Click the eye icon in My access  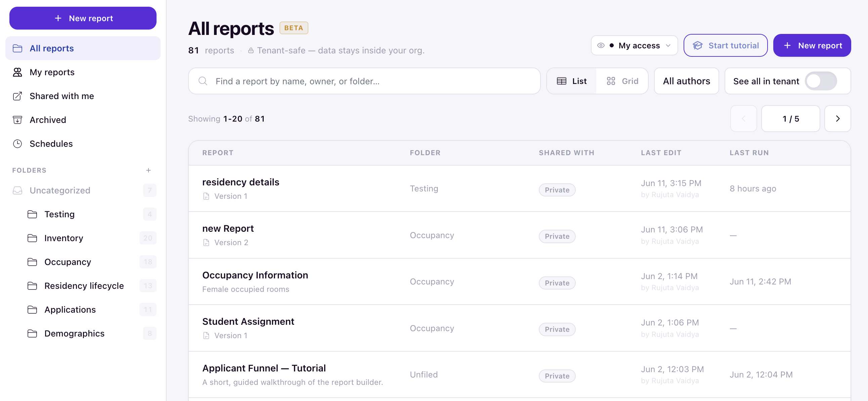(601, 45)
